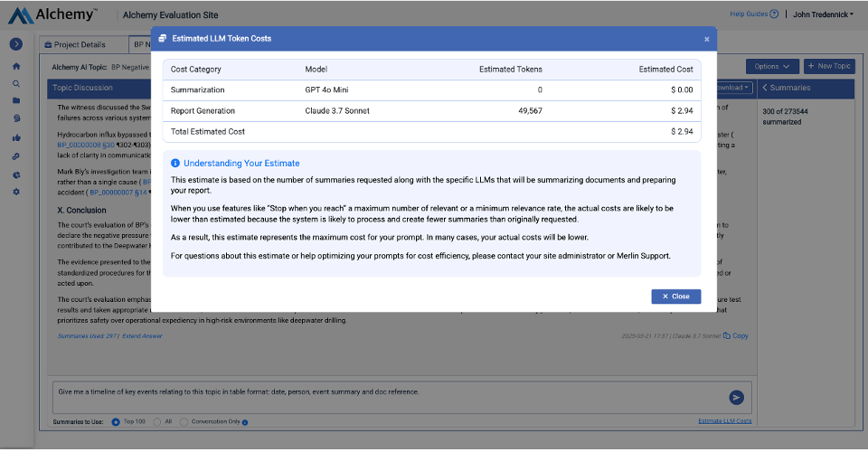Click the Estimate LLM Costs link
Screen dimensions: 868x452
tap(724, 421)
